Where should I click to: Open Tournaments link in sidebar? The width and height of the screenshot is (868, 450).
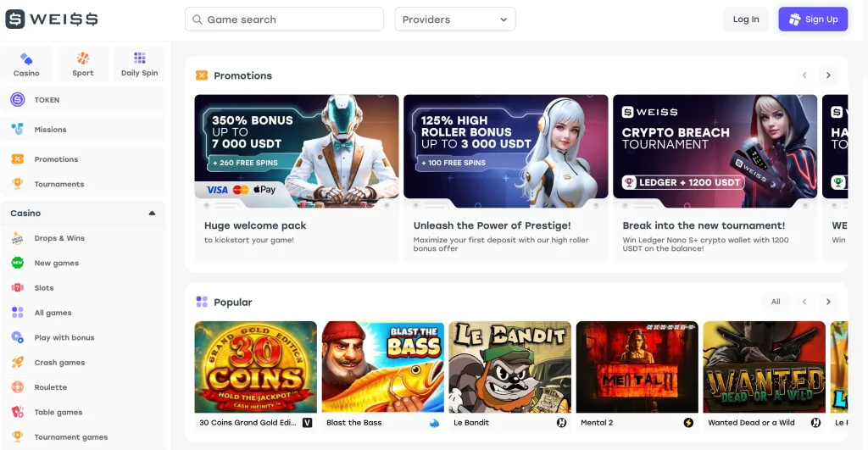point(83,184)
